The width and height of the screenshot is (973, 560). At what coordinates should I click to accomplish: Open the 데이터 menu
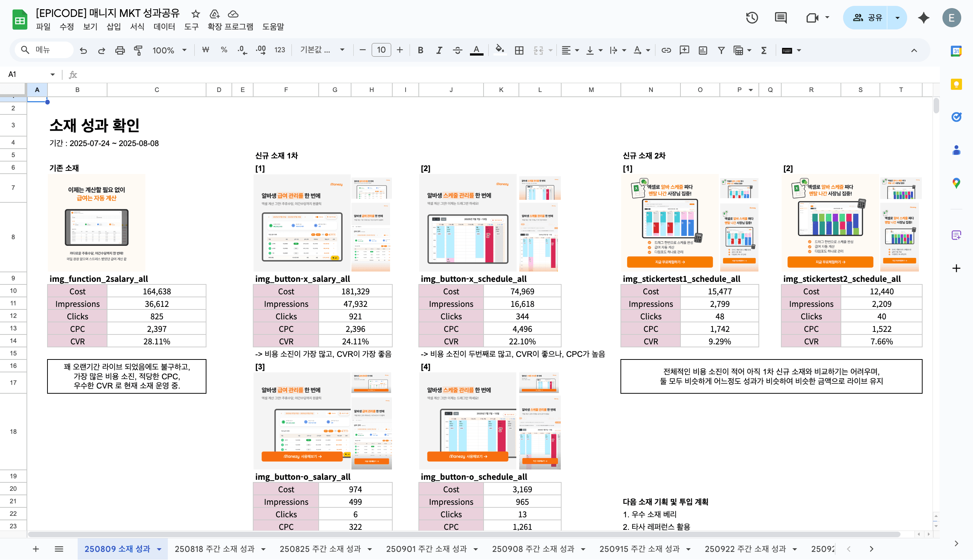click(164, 26)
